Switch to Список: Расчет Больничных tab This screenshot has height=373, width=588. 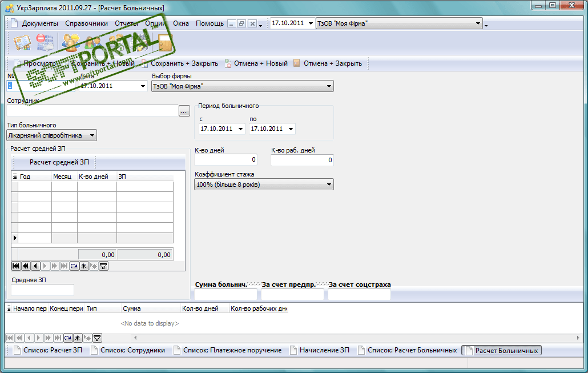(408, 350)
